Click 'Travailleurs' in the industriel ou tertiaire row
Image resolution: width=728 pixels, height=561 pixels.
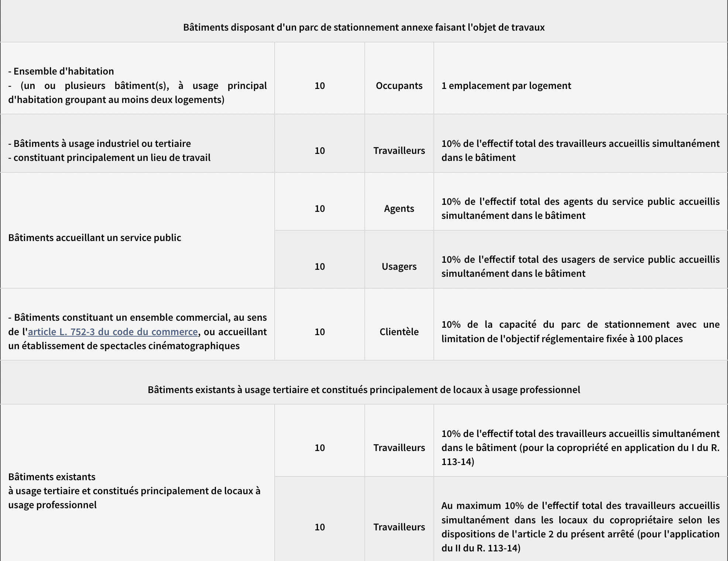tap(399, 151)
